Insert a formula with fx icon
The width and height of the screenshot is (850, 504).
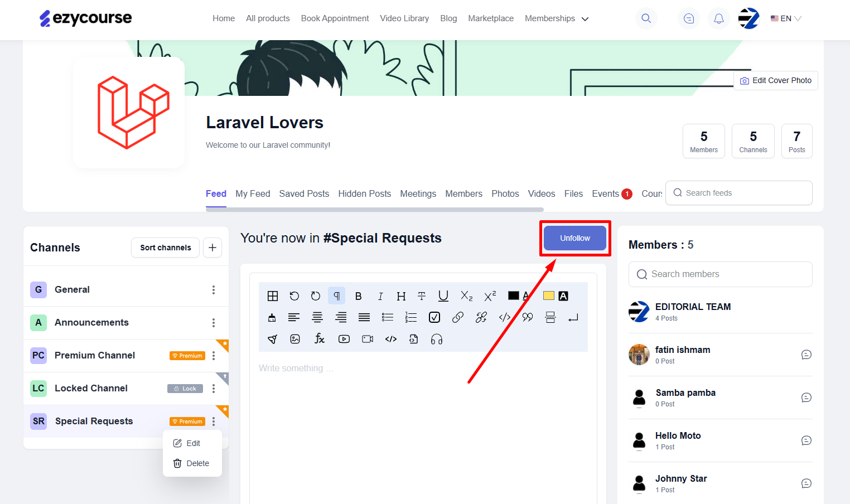[x=320, y=338]
